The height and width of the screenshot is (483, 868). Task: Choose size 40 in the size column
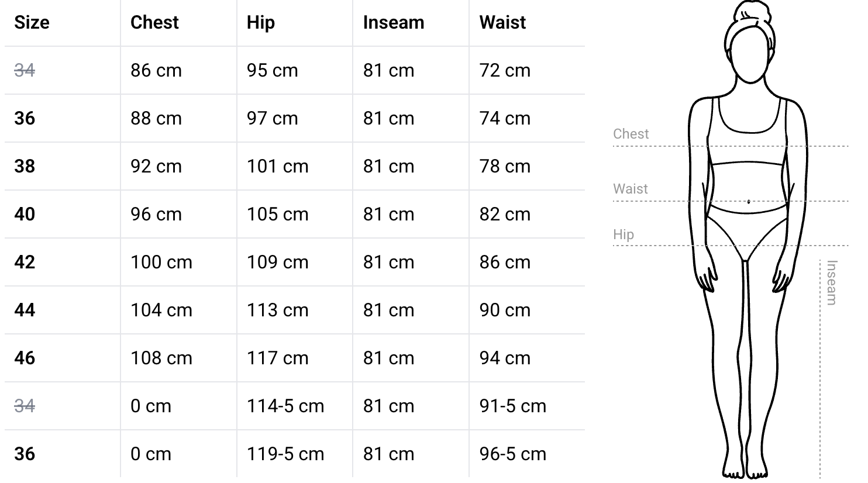pyautogui.click(x=25, y=214)
